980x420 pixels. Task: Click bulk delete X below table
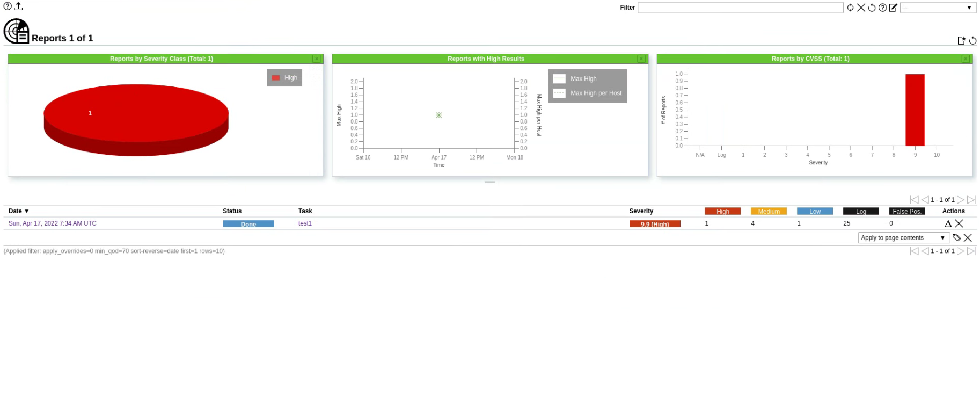coord(968,237)
